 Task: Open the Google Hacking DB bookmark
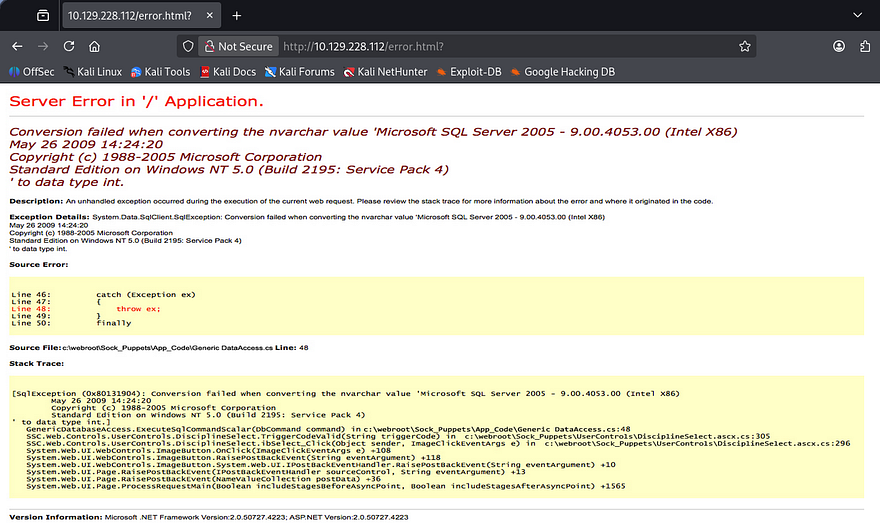[x=569, y=72]
